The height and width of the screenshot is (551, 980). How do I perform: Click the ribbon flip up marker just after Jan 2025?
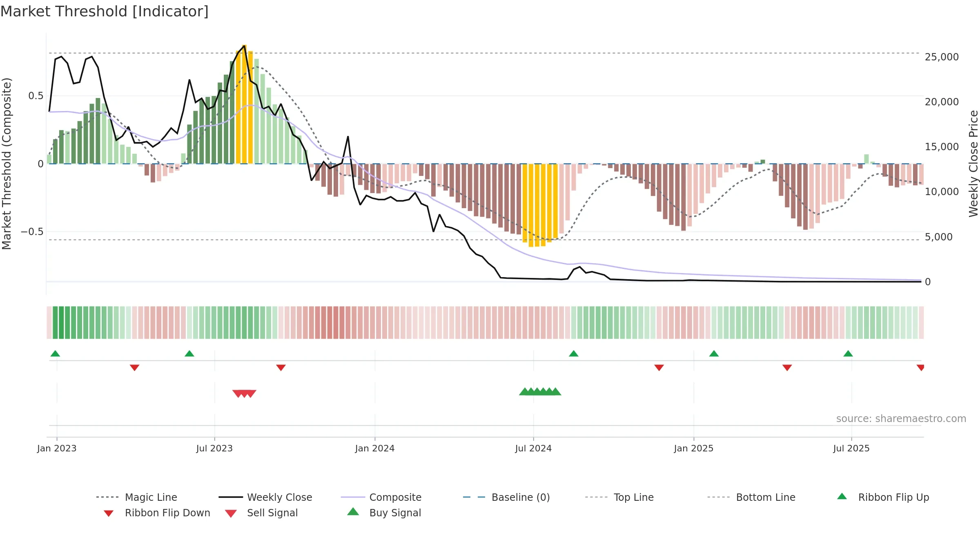(714, 353)
